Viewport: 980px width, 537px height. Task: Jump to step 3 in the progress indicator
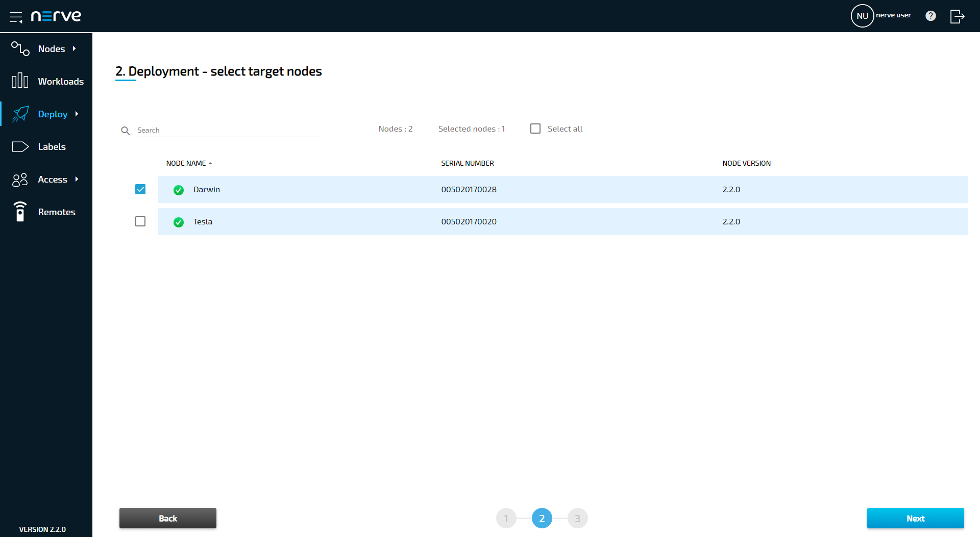[x=577, y=518]
